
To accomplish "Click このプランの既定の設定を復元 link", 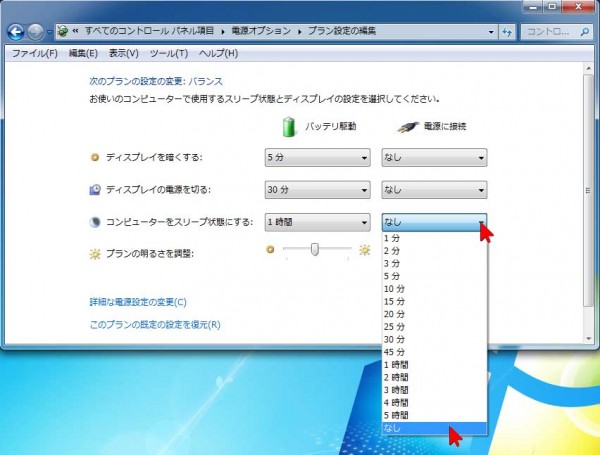I will tap(155, 325).
